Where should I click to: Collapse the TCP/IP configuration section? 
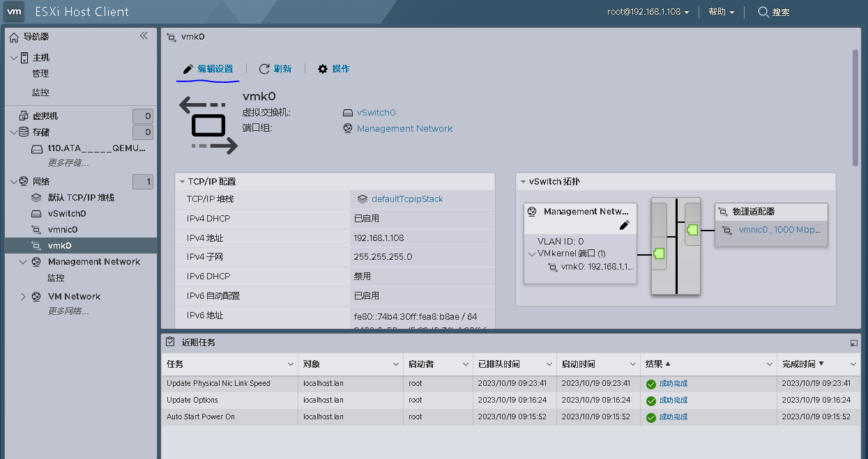(x=182, y=182)
